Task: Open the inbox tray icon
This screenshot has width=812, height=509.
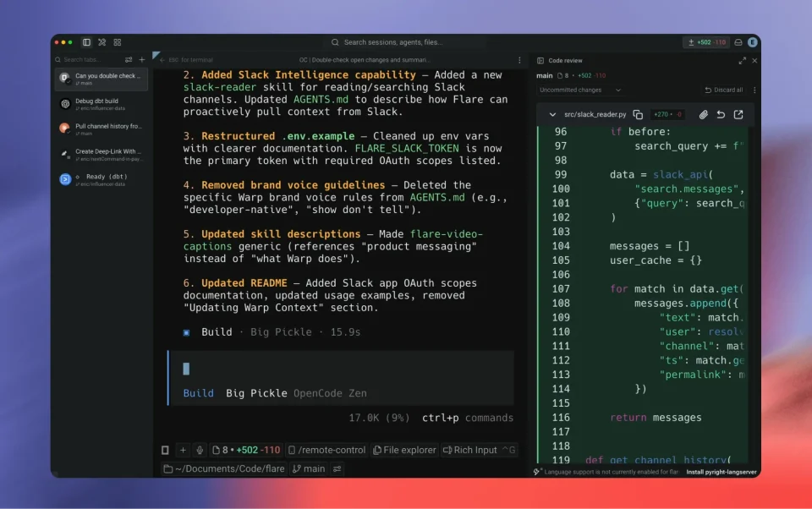Action: pyautogui.click(x=738, y=42)
